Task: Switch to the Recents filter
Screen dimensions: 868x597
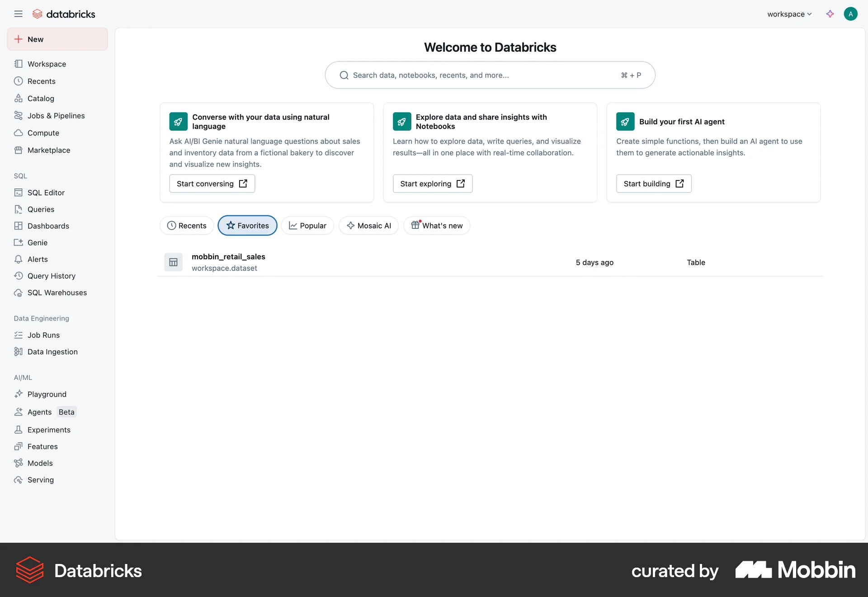Action: [187, 225]
